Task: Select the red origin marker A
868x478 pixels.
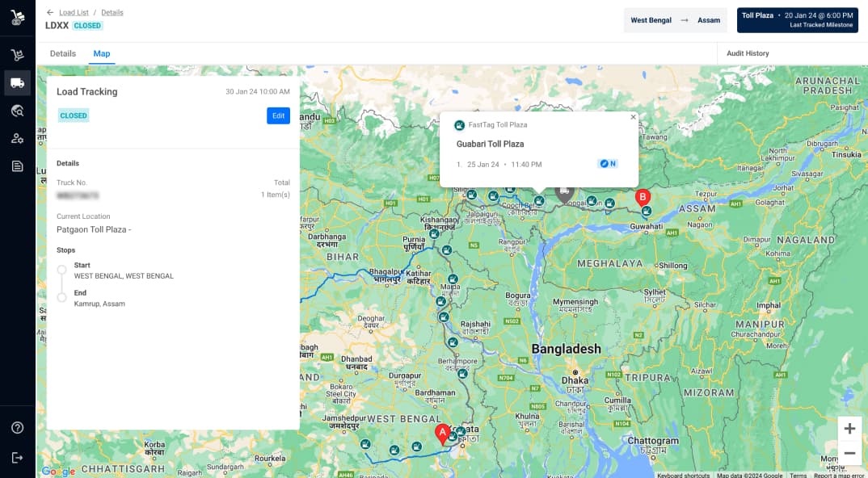Action: [x=442, y=433]
